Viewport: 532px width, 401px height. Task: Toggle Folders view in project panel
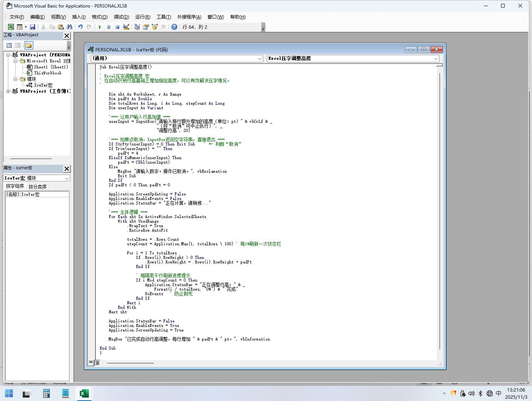click(x=29, y=45)
